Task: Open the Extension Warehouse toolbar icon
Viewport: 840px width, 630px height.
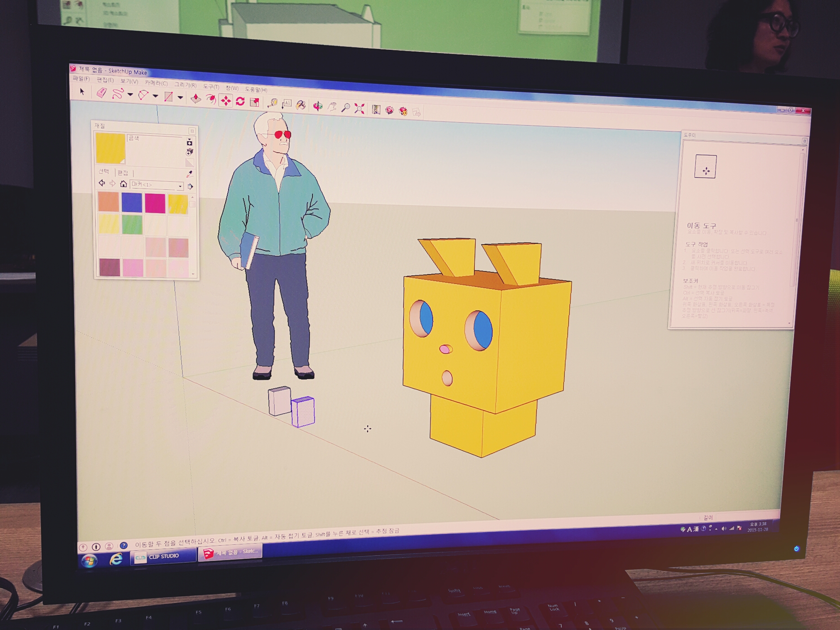Action: pos(403,112)
